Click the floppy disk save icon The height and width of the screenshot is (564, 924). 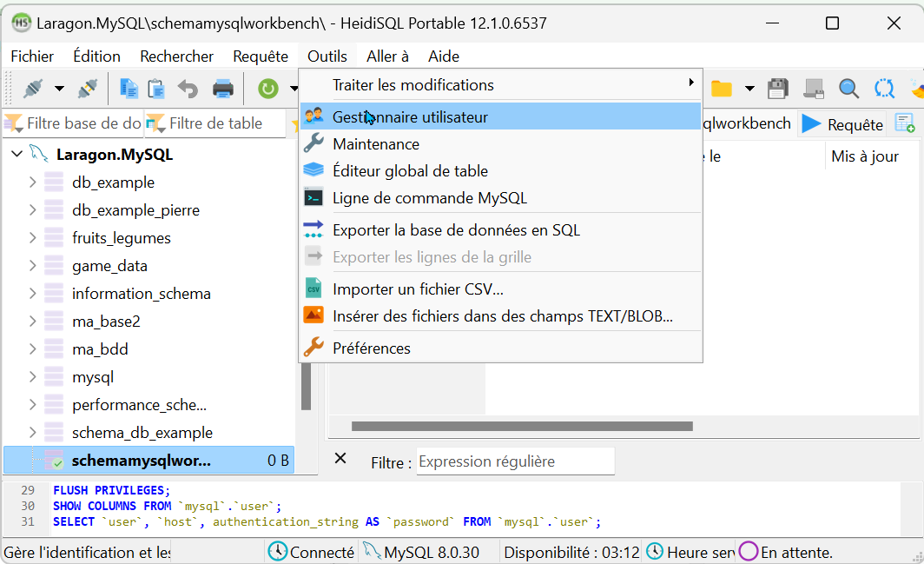coord(777,89)
